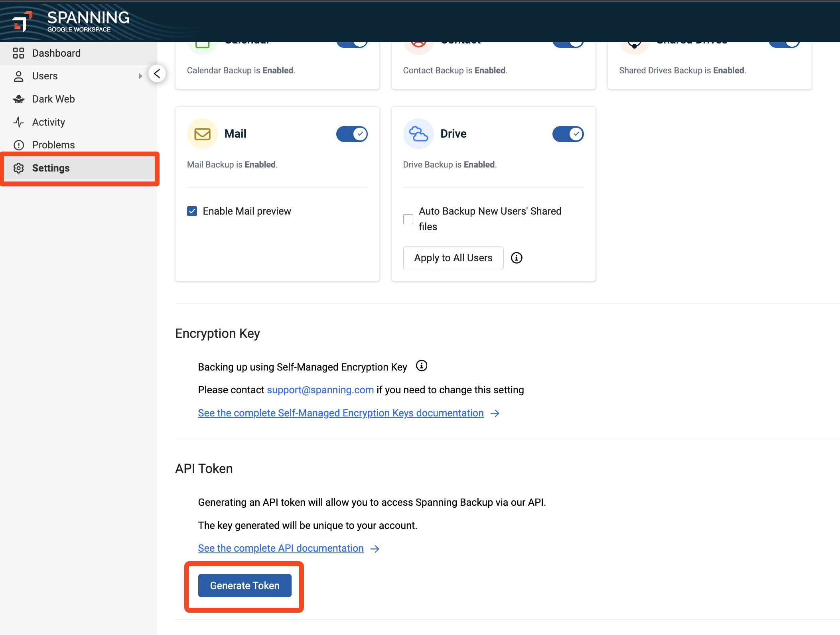The width and height of the screenshot is (840, 635).
Task: Click the Drive cloud icon
Action: pos(418,134)
